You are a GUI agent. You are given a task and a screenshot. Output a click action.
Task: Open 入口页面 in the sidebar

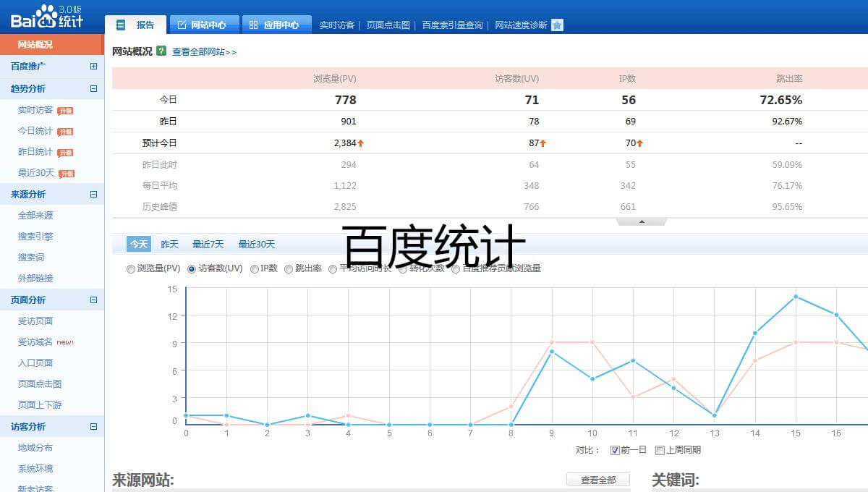pyautogui.click(x=35, y=363)
